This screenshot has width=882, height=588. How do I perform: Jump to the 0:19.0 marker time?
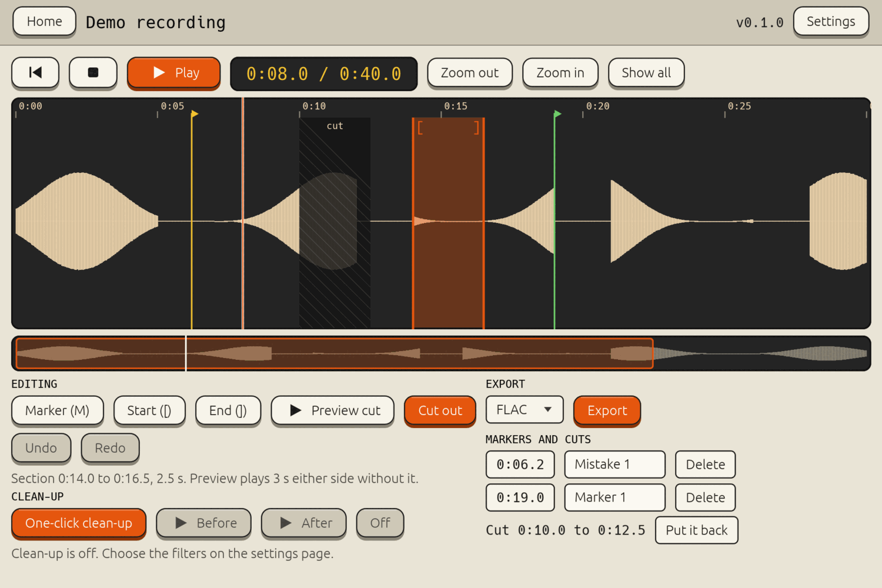(x=520, y=497)
